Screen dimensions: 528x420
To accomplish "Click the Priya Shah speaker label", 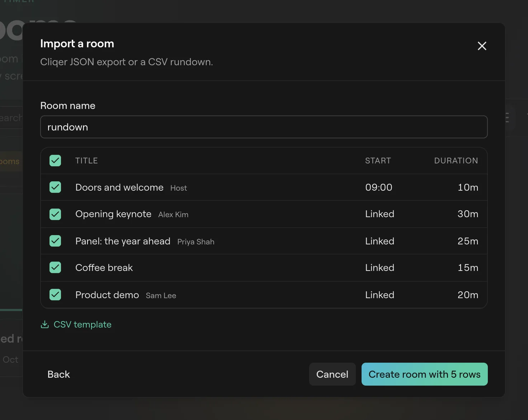I will click(x=196, y=242).
